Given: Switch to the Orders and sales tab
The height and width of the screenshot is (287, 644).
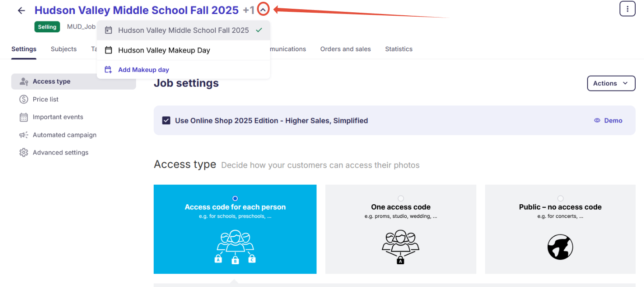Looking at the screenshot, I should coord(345,49).
